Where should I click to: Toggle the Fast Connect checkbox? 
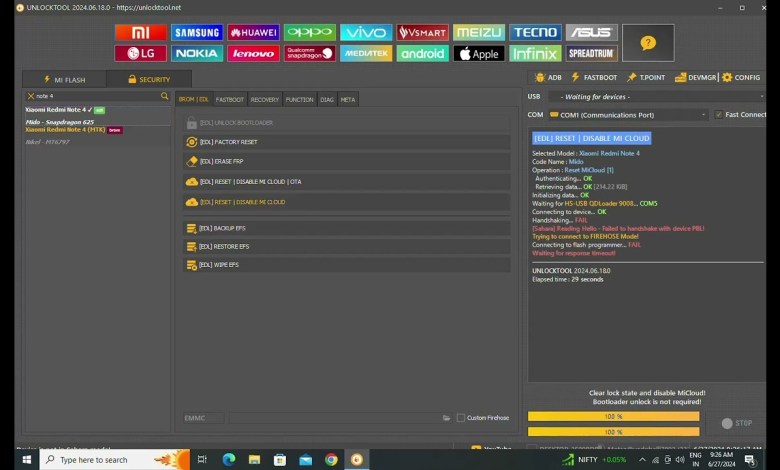718,115
